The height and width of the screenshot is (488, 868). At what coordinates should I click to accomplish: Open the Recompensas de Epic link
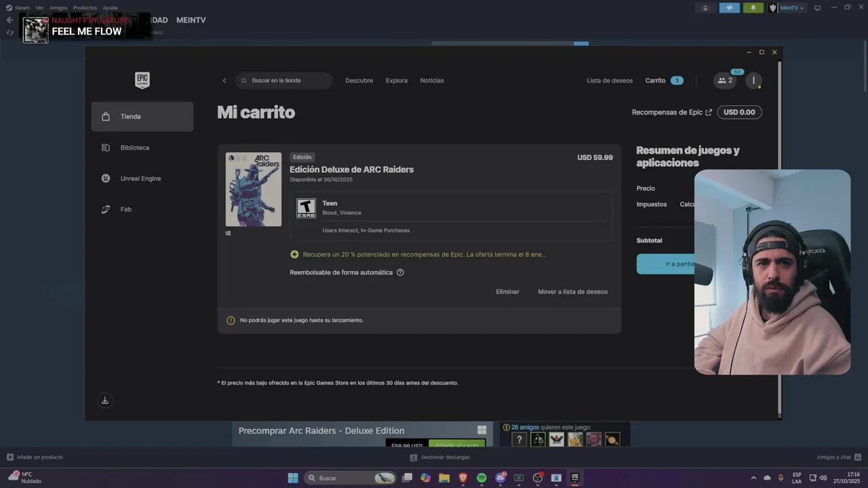click(672, 113)
